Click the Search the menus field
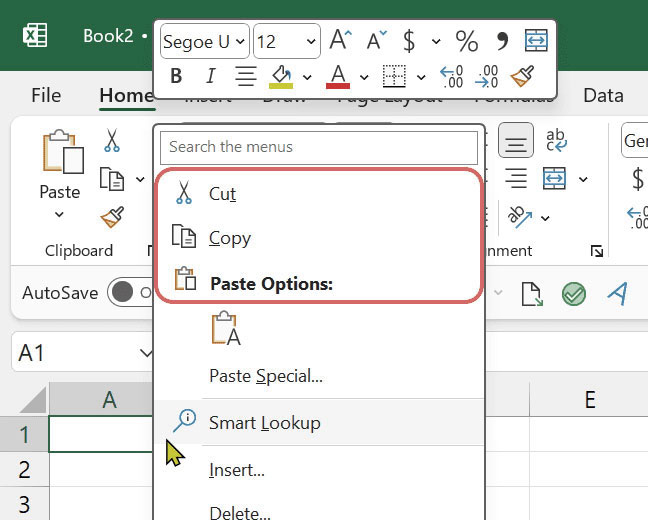 pyautogui.click(x=318, y=147)
